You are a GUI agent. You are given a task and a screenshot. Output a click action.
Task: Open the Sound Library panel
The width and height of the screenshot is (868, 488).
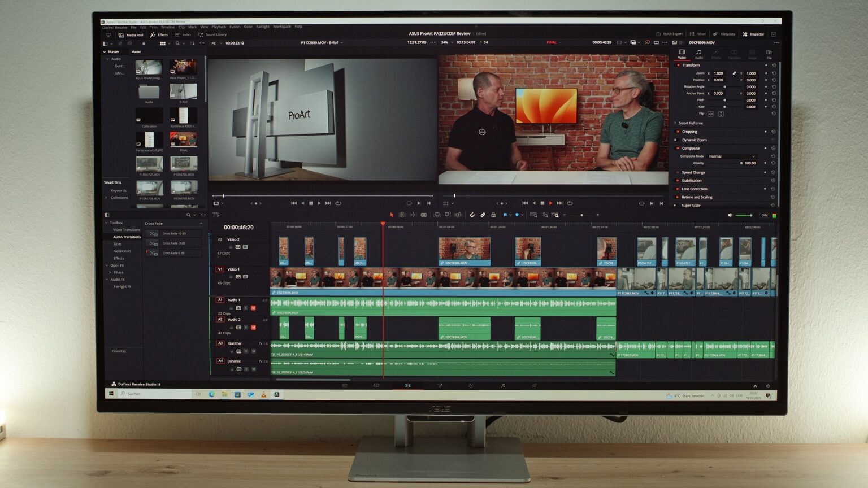[x=212, y=35]
